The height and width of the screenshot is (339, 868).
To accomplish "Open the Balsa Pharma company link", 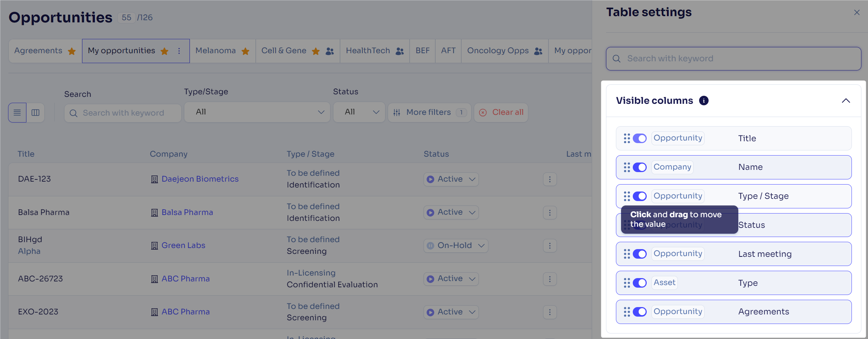I will click(187, 212).
